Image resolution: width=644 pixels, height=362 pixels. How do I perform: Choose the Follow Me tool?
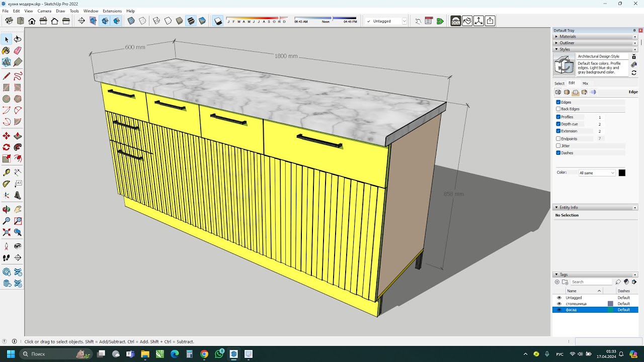pos(18,147)
